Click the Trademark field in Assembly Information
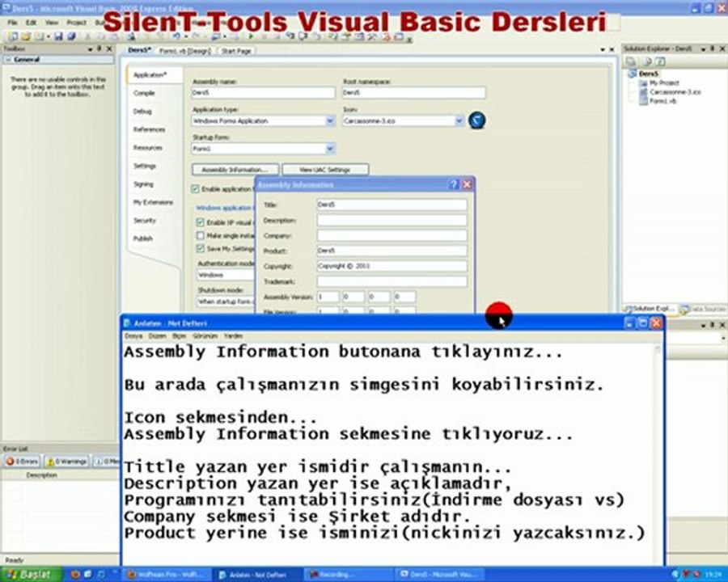728x582 pixels. coord(392,281)
